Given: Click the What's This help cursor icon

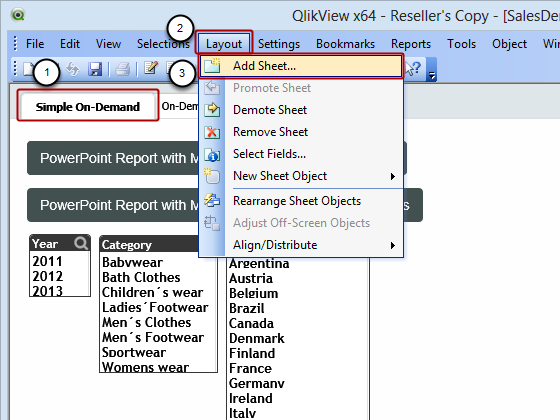Looking at the screenshot, I should (x=414, y=68).
